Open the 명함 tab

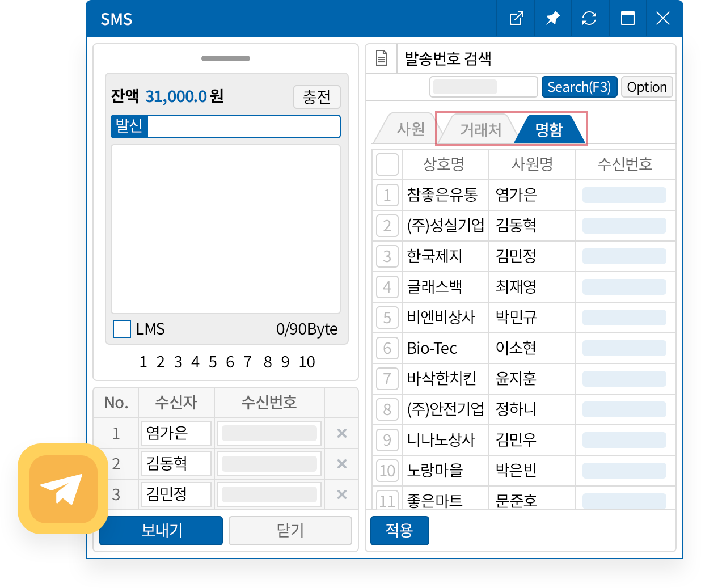[x=548, y=130]
